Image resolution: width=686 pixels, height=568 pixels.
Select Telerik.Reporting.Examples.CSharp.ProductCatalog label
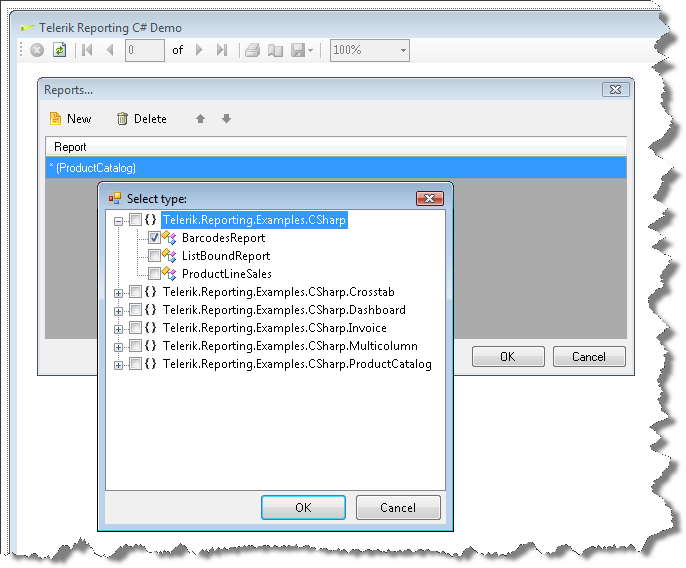click(x=298, y=364)
